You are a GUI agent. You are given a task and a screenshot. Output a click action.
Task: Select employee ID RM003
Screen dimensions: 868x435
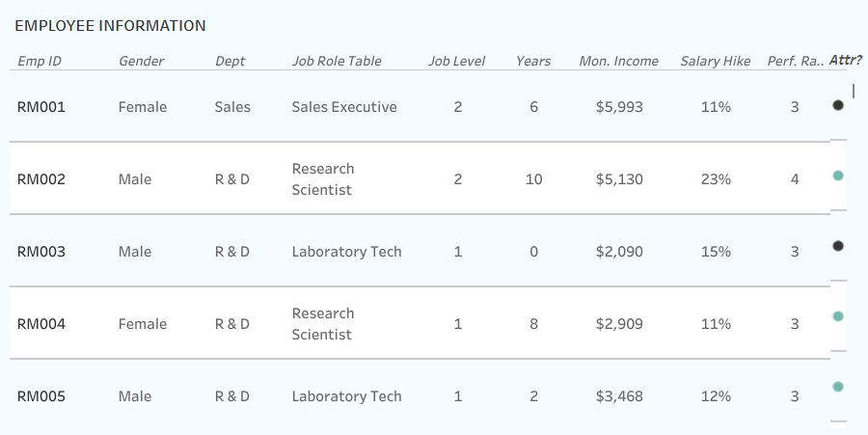click(x=41, y=252)
